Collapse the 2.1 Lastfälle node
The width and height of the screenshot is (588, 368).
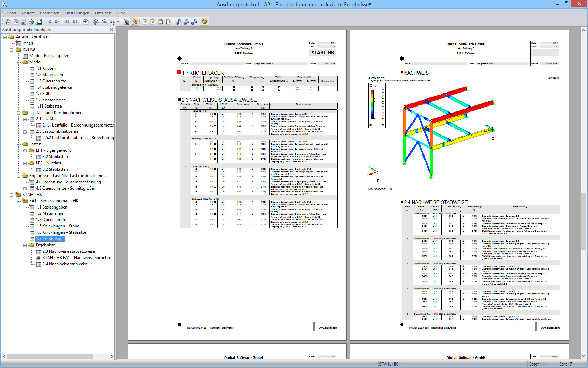coord(25,119)
